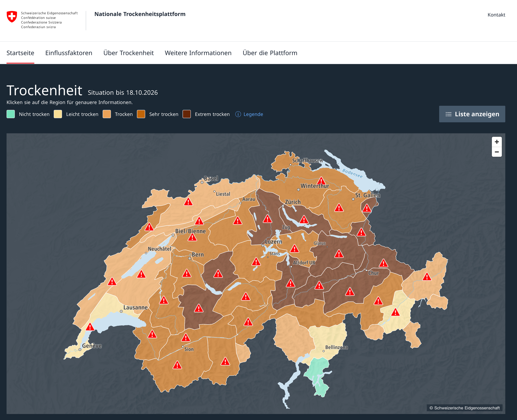
Task: Click warning icon above Sion label
Action: [x=186, y=337]
